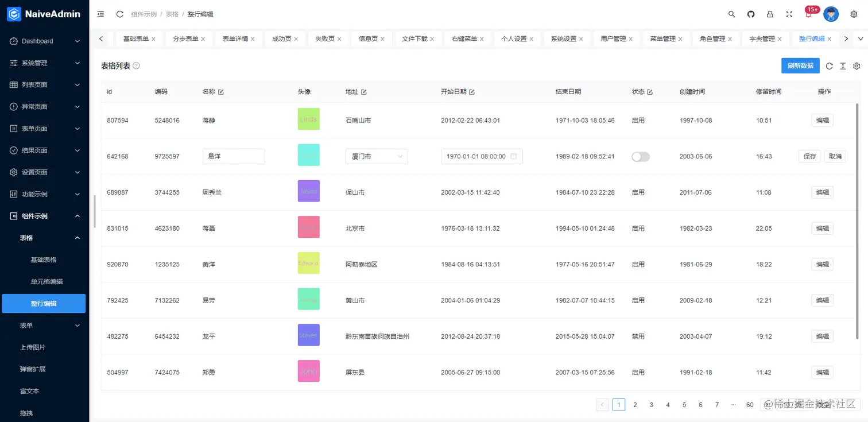Click Linda avatar thumbnail in 蒋静 row
868x422 pixels.
pos(309,119)
